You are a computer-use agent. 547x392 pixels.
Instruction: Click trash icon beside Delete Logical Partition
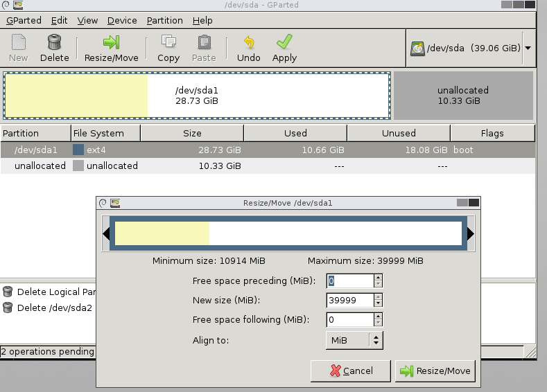[x=8, y=292]
